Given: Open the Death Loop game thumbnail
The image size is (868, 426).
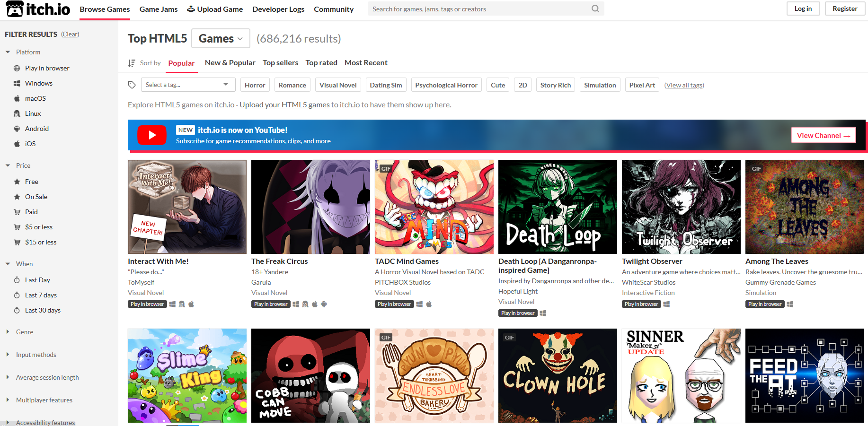Looking at the screenshot, I should [x=558, y=207].
